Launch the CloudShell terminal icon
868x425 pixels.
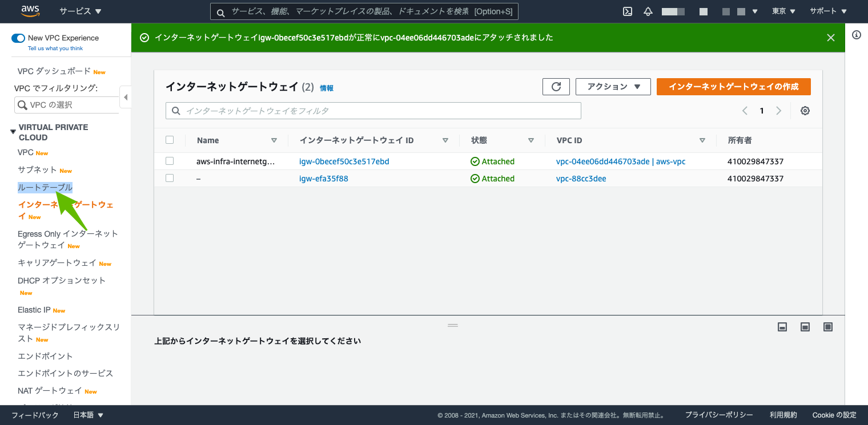[x=628, y=11]
